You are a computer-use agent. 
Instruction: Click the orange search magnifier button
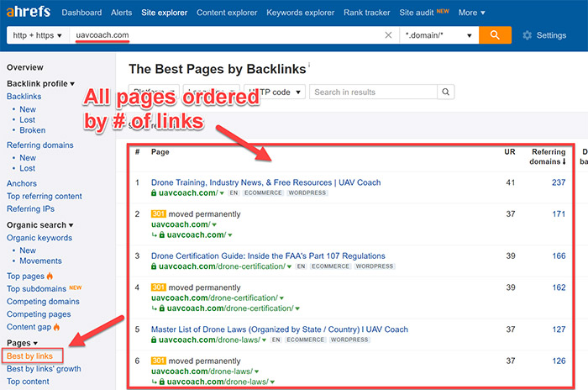tap(495, 35)
